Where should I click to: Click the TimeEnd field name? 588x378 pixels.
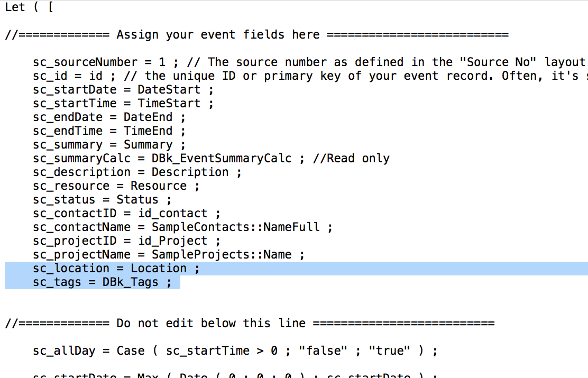click(148, 131)
